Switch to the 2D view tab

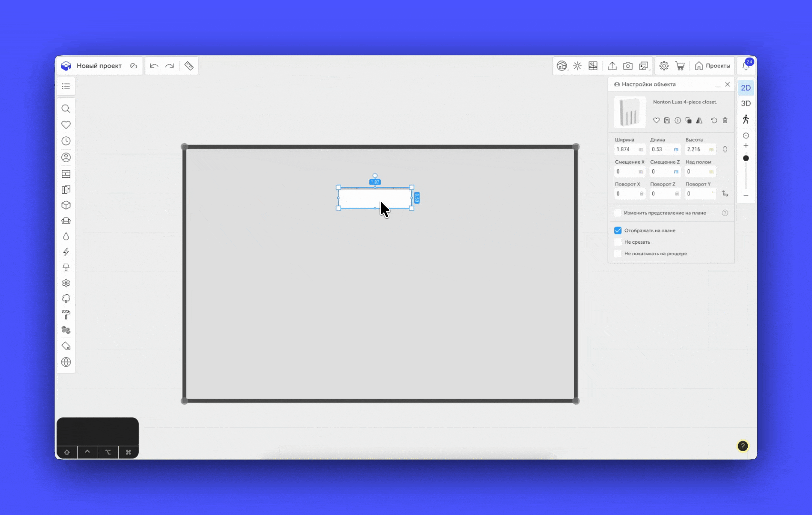pyautogui.click(x=746, y=88)
